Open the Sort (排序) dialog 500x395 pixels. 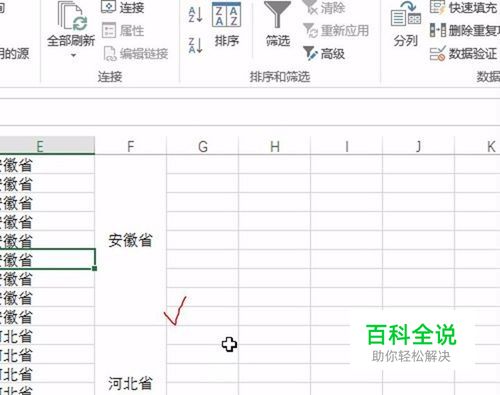227,24
